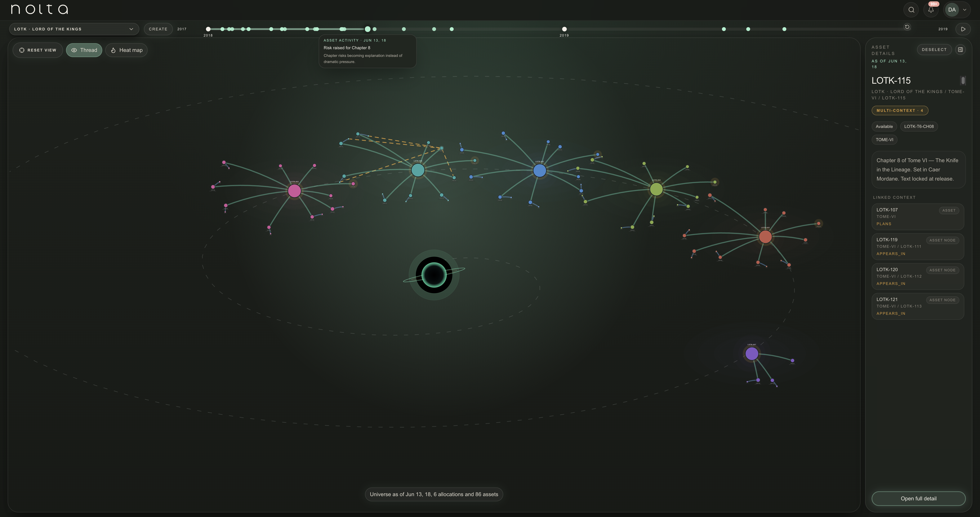This screenshot has width=980, height=517.
Task: Click the asset details panel scrollbar
Action: [963, 80]
